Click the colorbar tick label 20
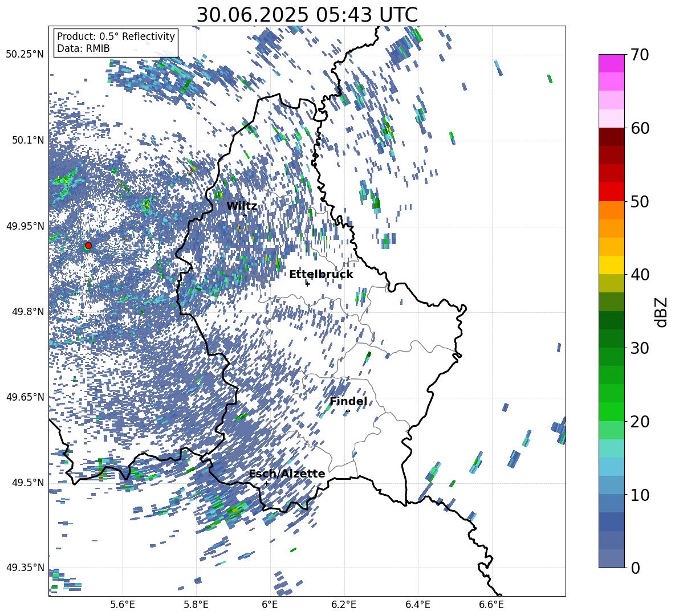The width and height of the screenshot is (675, 616). (x=640, y=422)
